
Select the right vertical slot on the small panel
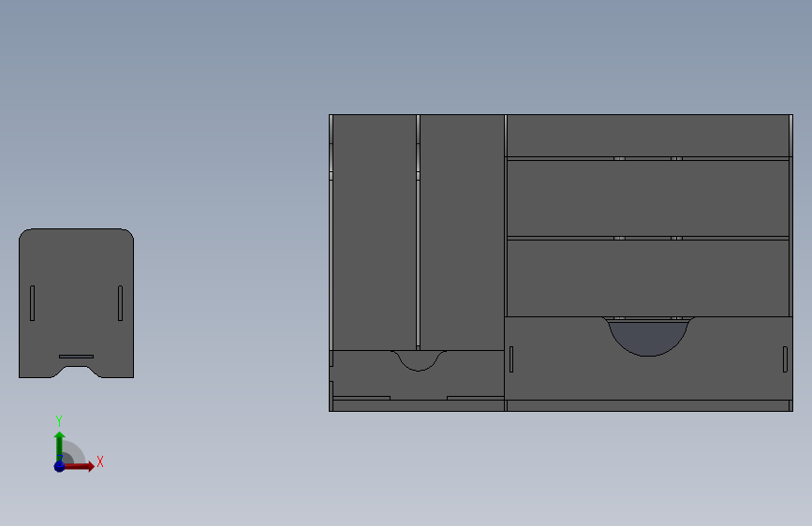pyautogui.click(x=120, y=303)
